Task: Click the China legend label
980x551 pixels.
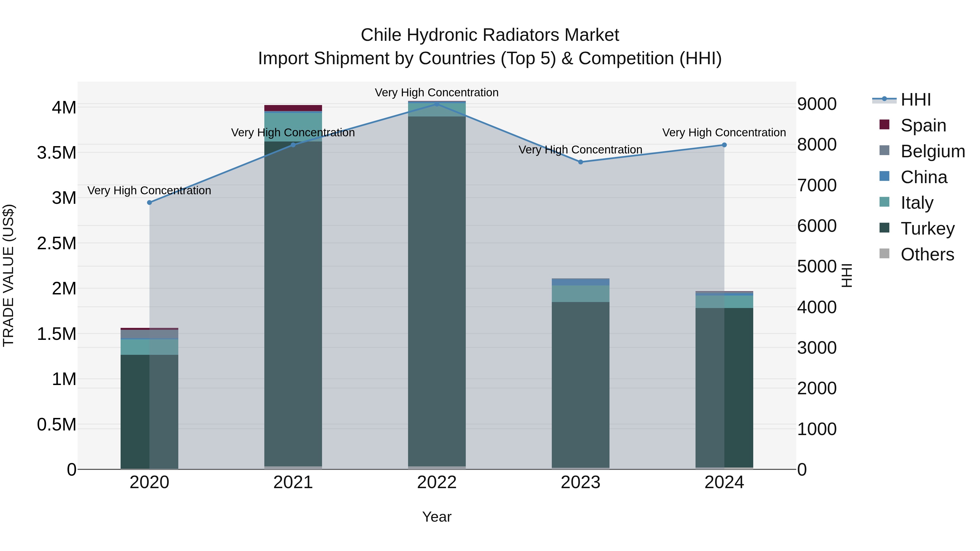Action: [924, 177]
